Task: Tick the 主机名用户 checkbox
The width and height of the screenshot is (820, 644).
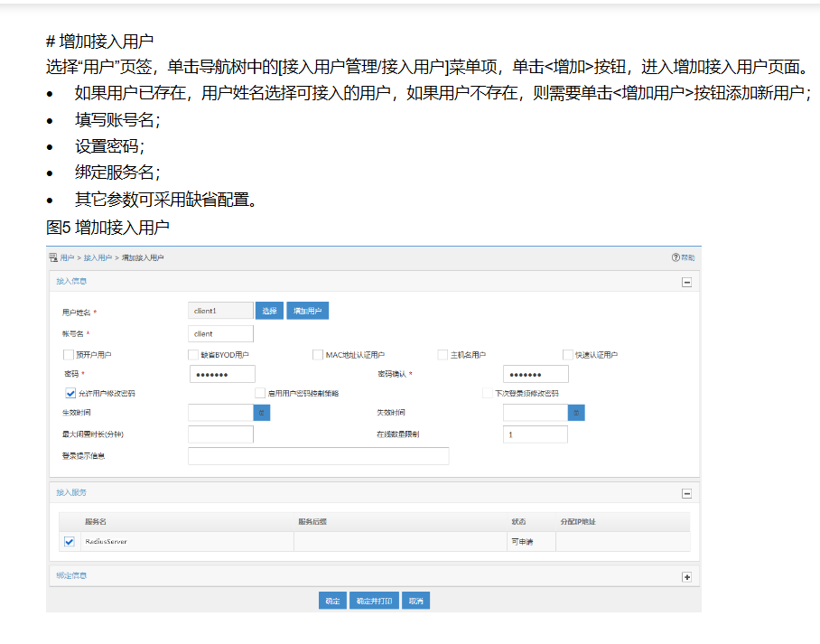Action: coord(443,355)
